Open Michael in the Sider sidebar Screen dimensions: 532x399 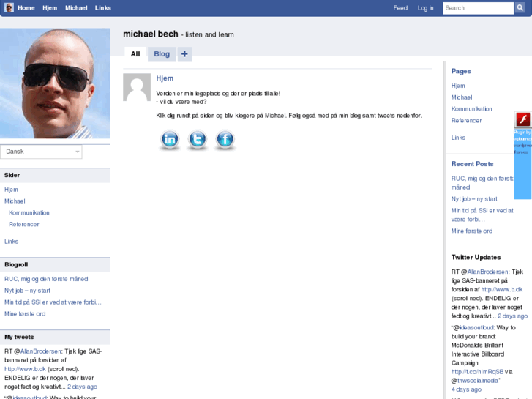point(15,201)
